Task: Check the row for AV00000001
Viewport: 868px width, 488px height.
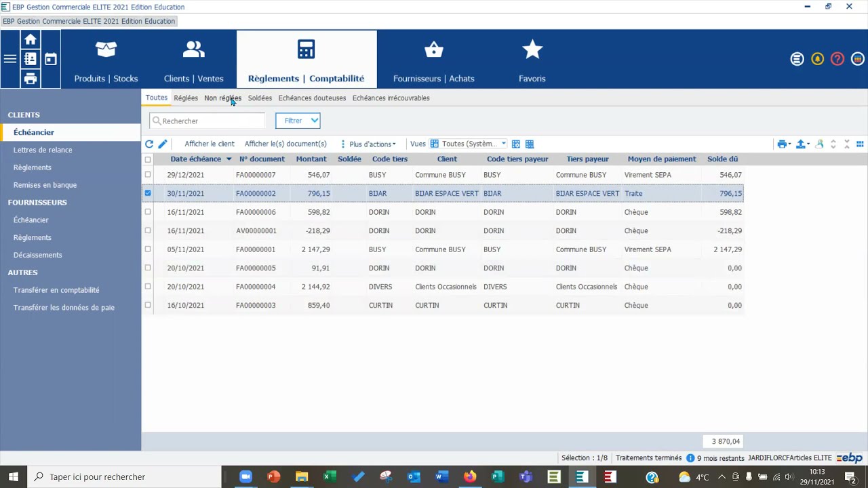Action: point(148,230)
